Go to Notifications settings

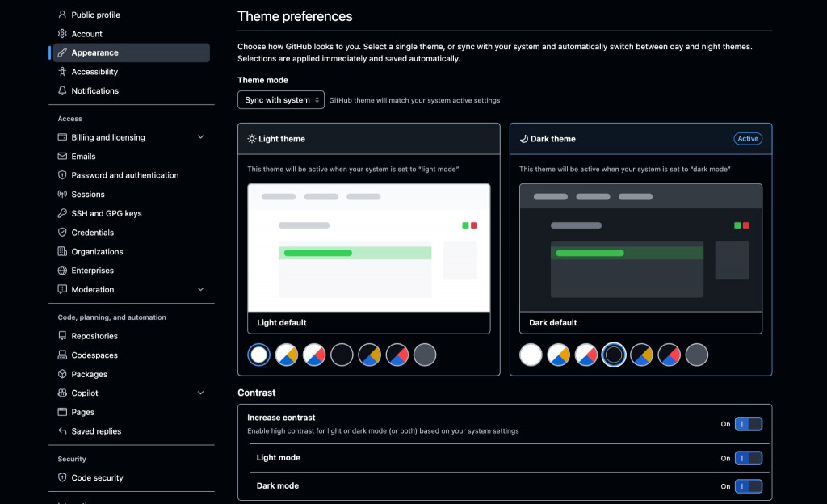pos(132,90)
